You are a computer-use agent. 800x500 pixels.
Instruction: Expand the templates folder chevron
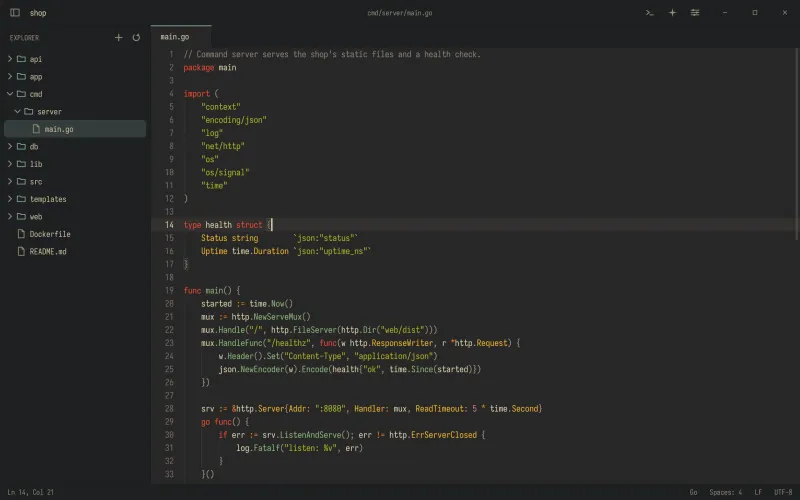click(10, 199)
